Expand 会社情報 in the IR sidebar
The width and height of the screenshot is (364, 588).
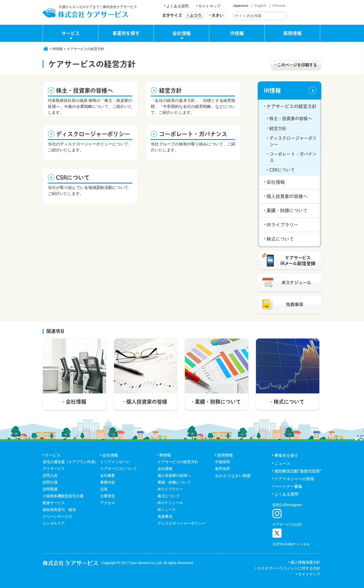289,182
